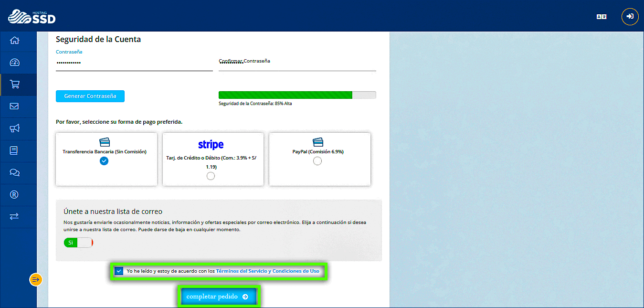Click the Generar Contraseña button
644x308 pixels.
[90, 96]
